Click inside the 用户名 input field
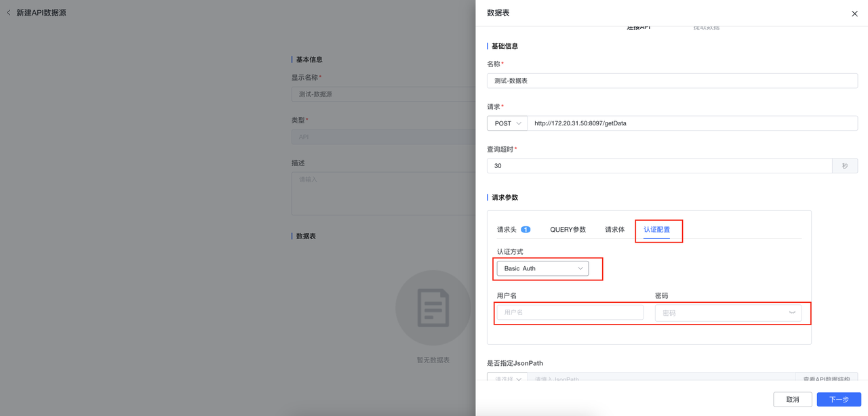This screenshot has height=416, width=868. [570, 312]
